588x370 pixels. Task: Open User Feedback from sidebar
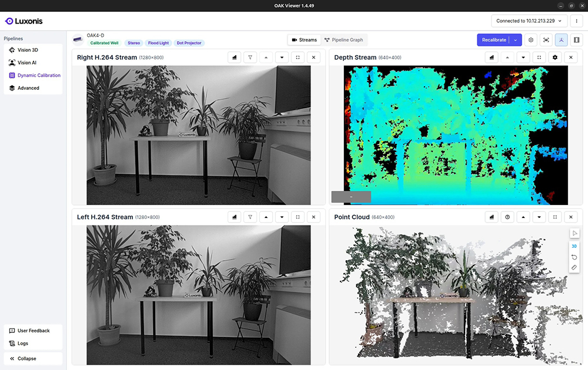(x=33, y=331)
